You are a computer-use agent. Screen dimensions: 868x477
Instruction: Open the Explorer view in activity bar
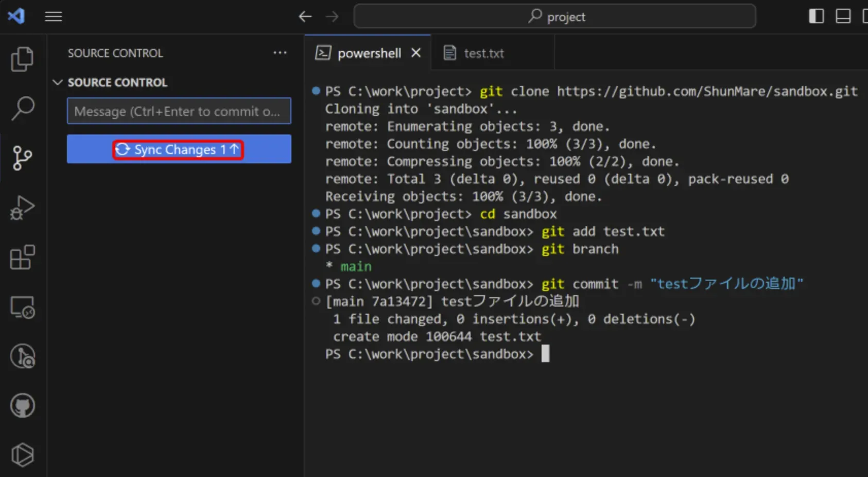tap(22, 59)
